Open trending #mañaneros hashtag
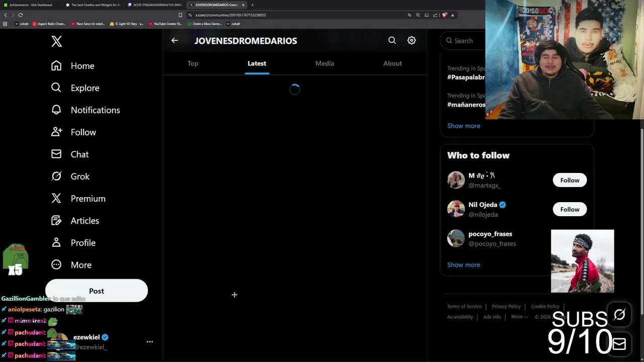644x362 pixels. pos(466,105)
